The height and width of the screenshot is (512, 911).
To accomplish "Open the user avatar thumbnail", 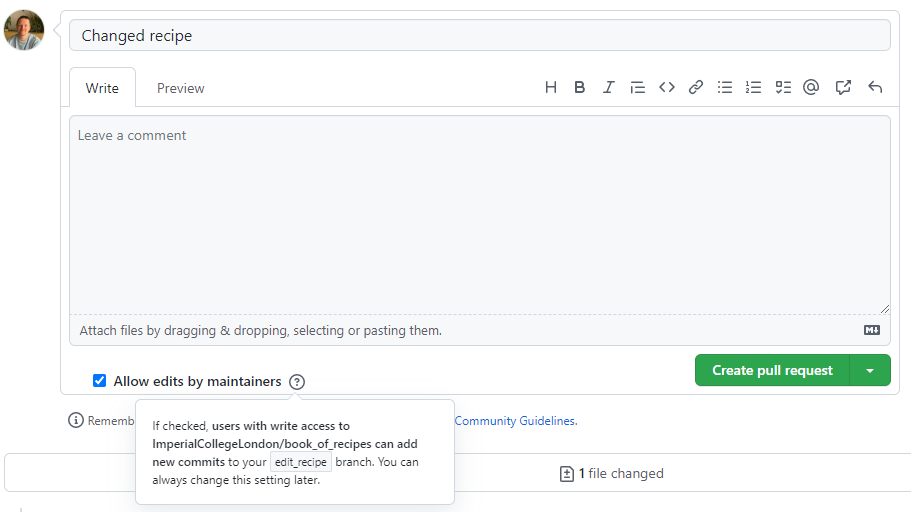I will [x=24, y=30].
